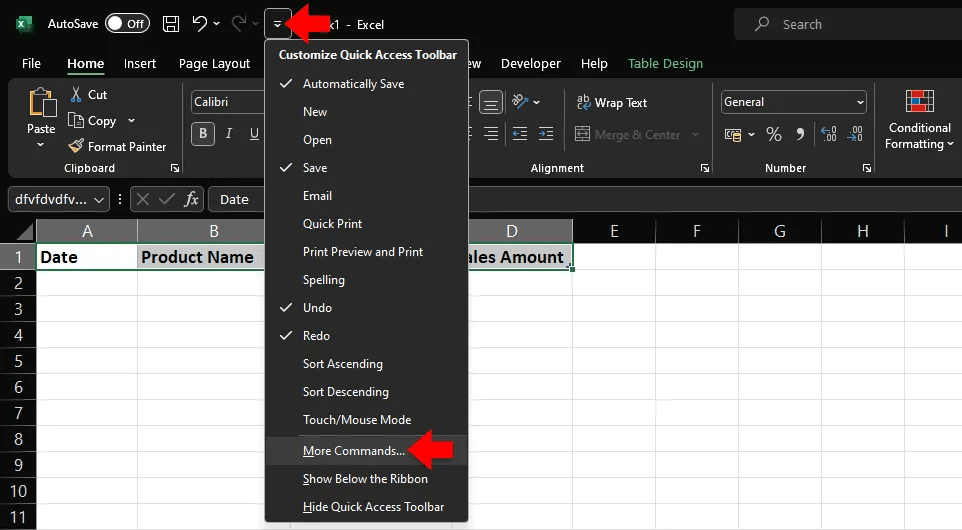Click the Increase Indent icon
The width and height of the screenshot is (962, 530).
tap(545, 134)
